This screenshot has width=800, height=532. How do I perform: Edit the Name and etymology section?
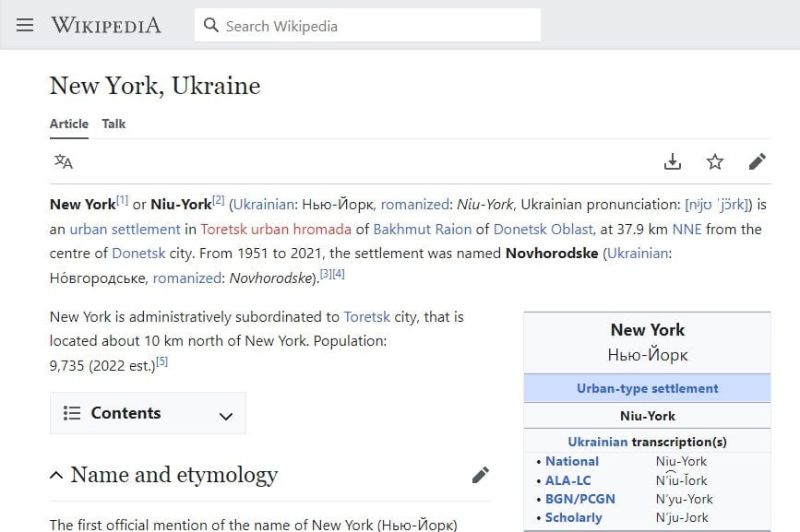pos(480,475)
